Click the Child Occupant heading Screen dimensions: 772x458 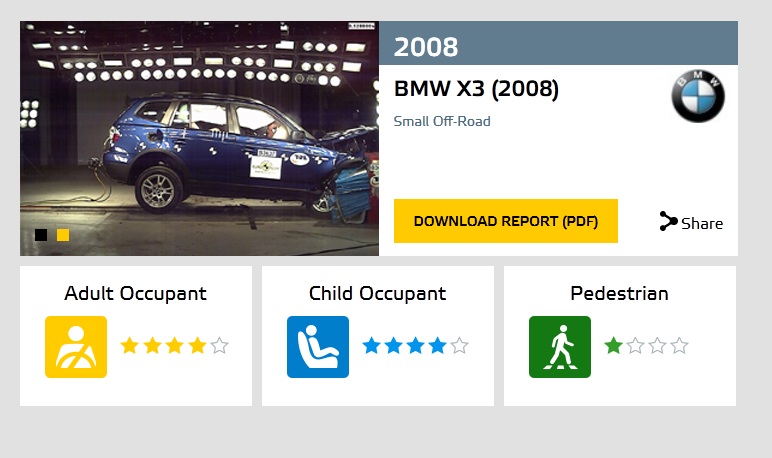pyautogui.click(x=378, y=294)
